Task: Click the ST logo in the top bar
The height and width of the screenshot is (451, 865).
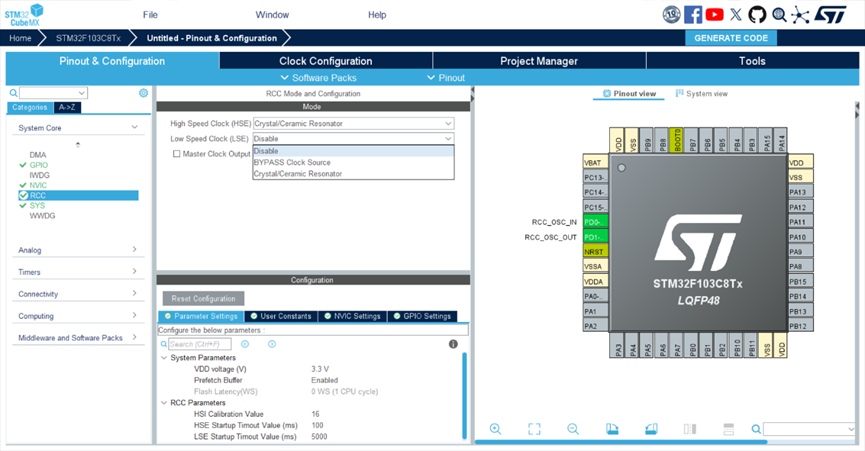Action: click(830, 14)
